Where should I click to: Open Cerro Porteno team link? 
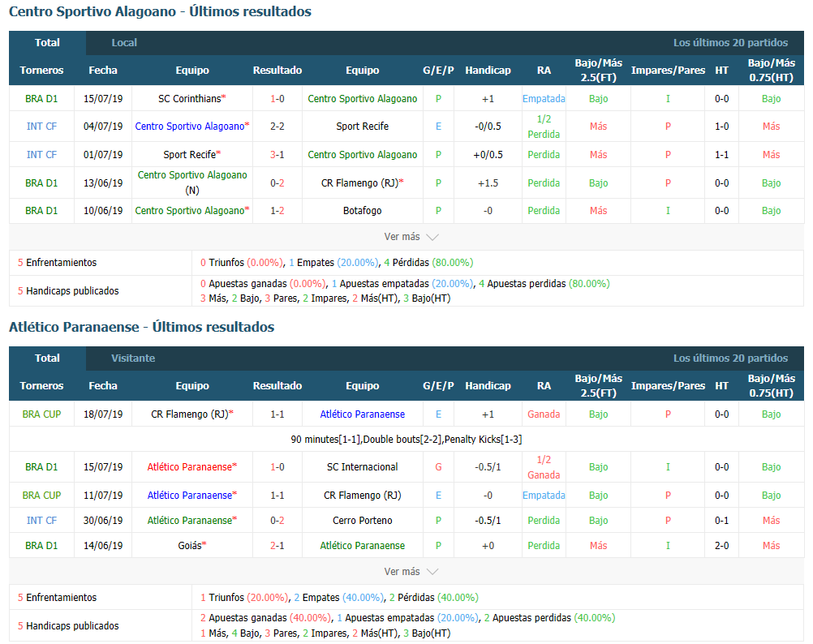[x=362, y=521]
